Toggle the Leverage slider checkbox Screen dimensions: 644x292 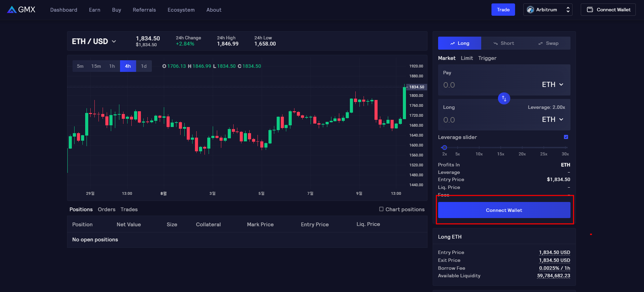[x=566, y=137]
